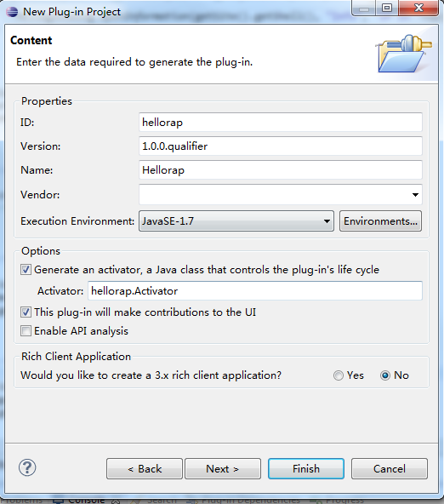Click the Environments... button

pyautogui.click(x=380, y=221)
